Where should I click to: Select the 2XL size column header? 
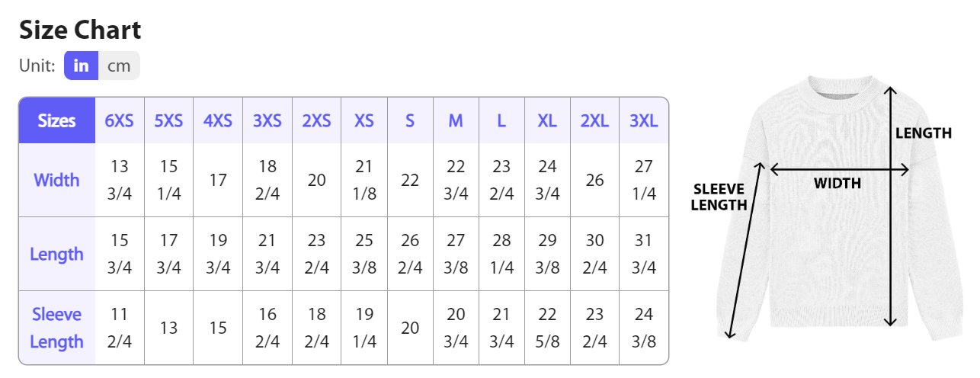click(594, 120)
